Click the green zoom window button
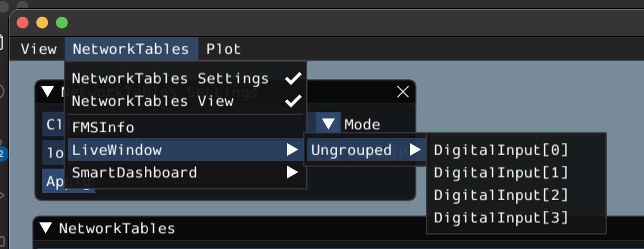The height and width of the screenshot is (249, 644). [61, 23]
